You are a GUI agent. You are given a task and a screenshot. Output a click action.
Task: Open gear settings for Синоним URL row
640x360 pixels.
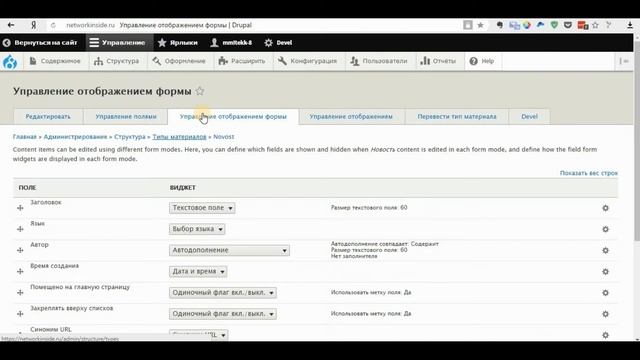[x=605, y=335]
